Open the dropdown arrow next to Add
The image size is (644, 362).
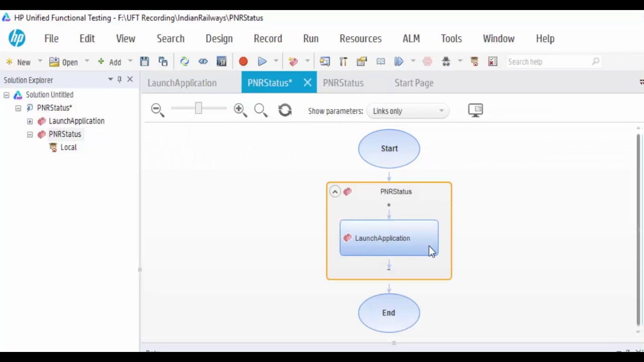pyautogui.click(x=130, y=61)
